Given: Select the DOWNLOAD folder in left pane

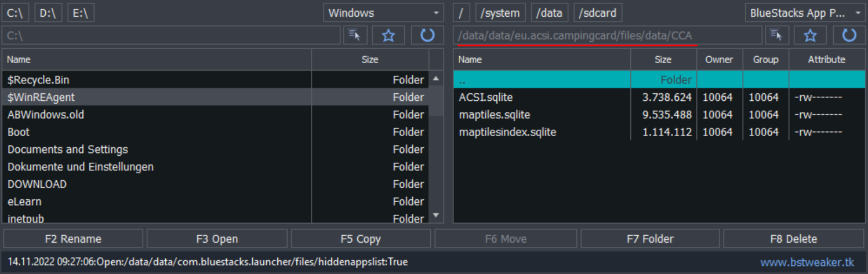Looking at the screenshot, I should [x=215, y=184].
